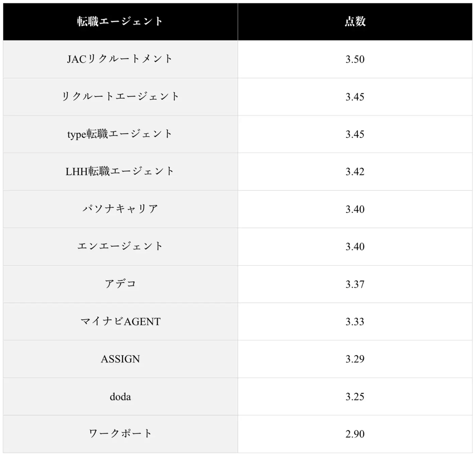Select the マイナビAGENT cell
Image resolution: width=476 pixels, height=456 pixels.
120,321
